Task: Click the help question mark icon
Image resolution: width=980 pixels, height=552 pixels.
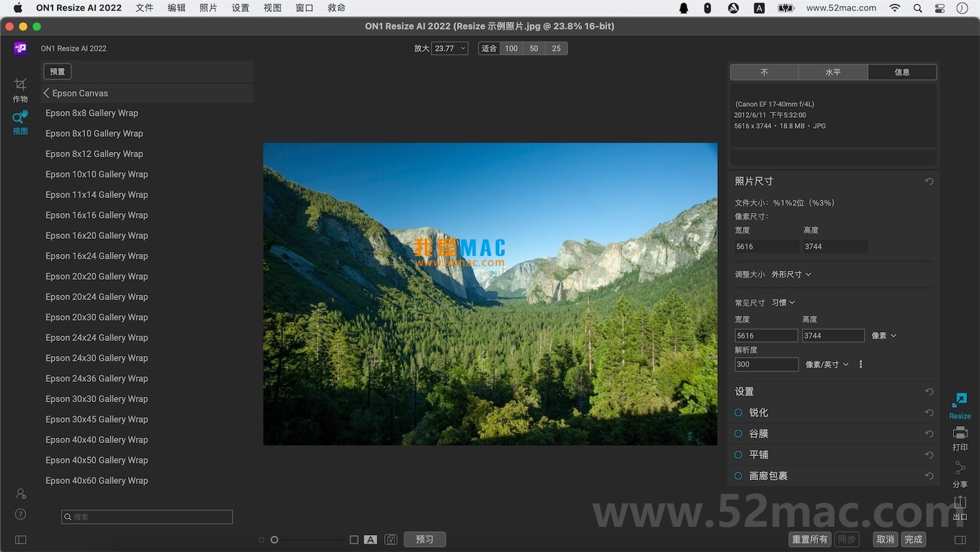Action: (20, 515)
